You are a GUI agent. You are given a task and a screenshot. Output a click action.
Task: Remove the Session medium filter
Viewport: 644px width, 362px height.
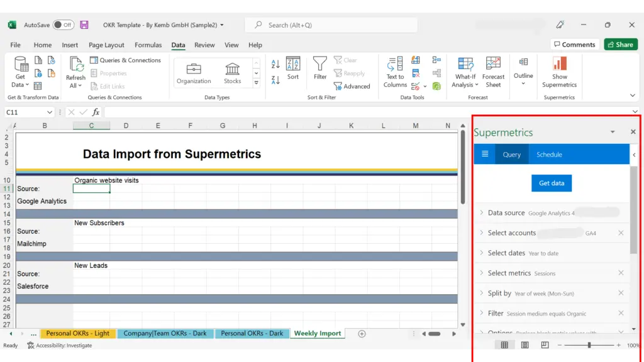click(x=621, y=313)
